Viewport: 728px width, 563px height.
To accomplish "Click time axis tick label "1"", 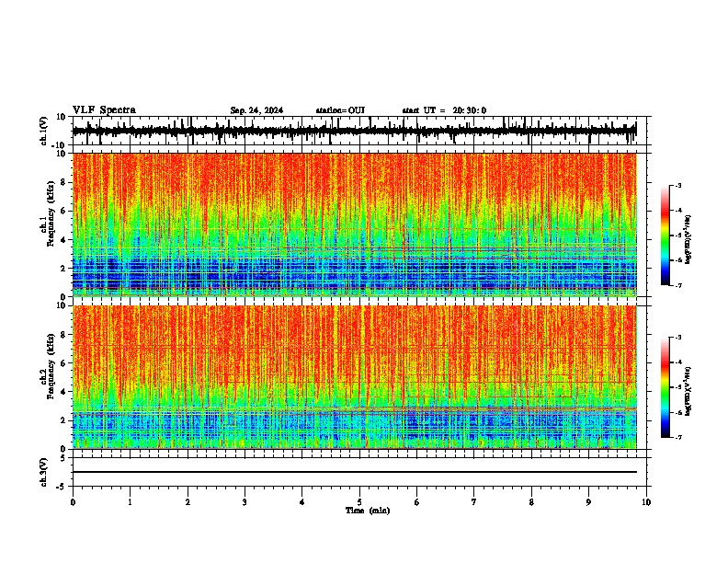I will pos(130,502).
